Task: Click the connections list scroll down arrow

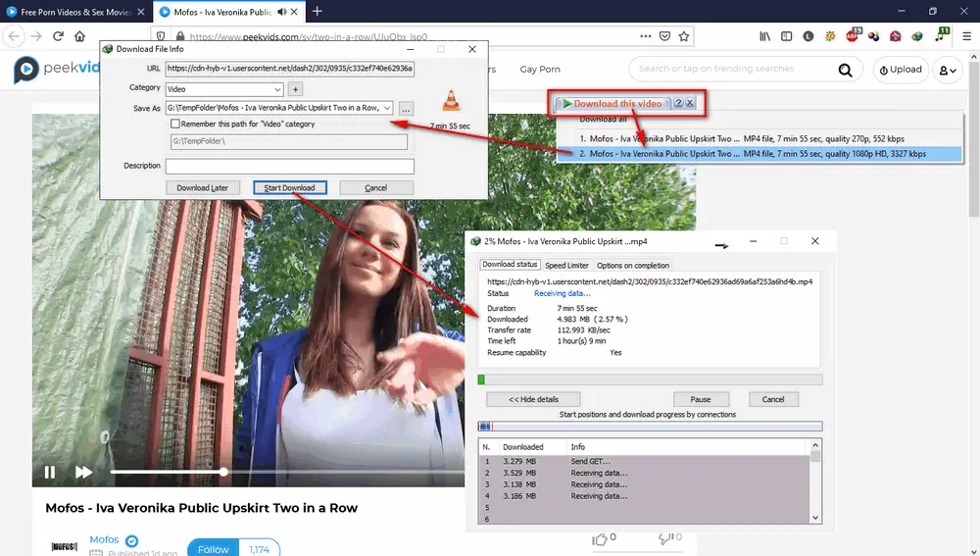Action: pos(815,518)
